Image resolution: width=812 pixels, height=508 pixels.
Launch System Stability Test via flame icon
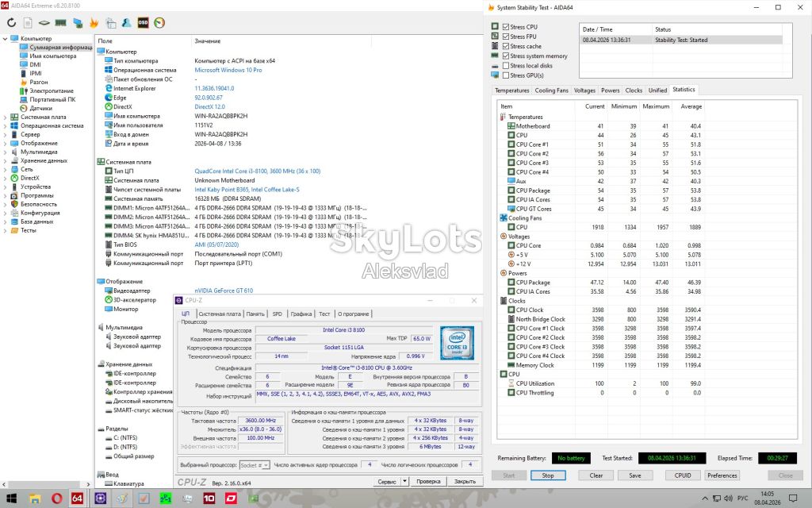[x=94, y=23]
